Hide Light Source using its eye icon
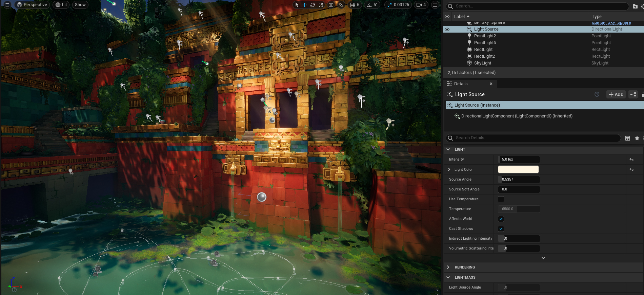This screenshot has height=295, width=644. 447,29
